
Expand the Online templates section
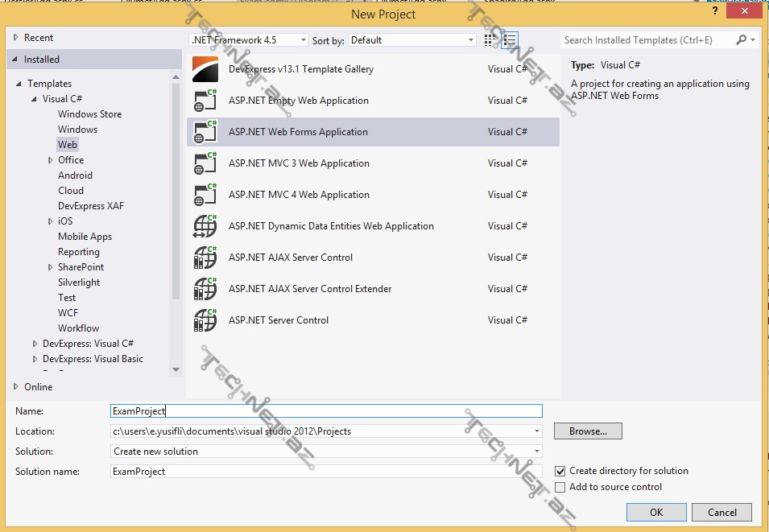15,387
